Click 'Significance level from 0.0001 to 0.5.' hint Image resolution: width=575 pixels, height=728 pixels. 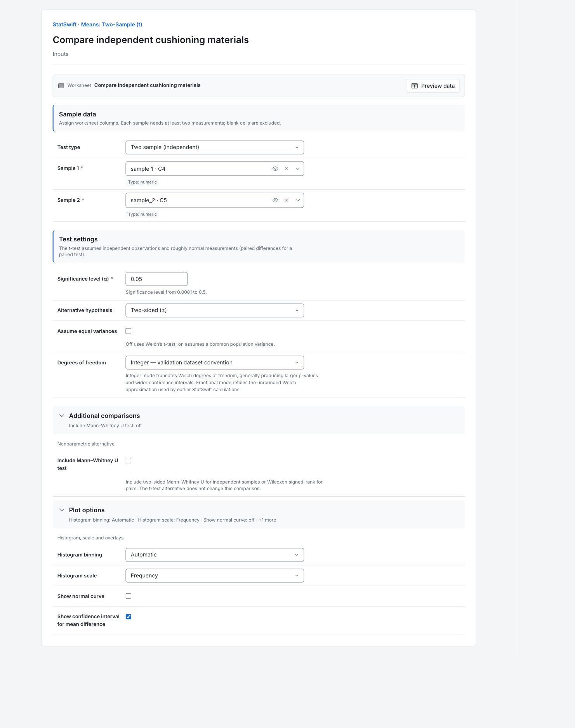[166, 293]
